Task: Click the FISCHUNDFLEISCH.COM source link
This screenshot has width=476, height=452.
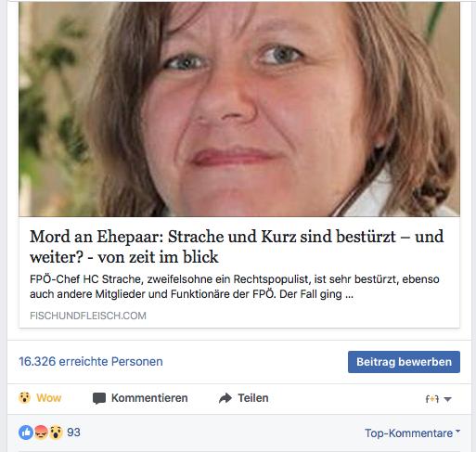Action: click(x=88, y=316)
